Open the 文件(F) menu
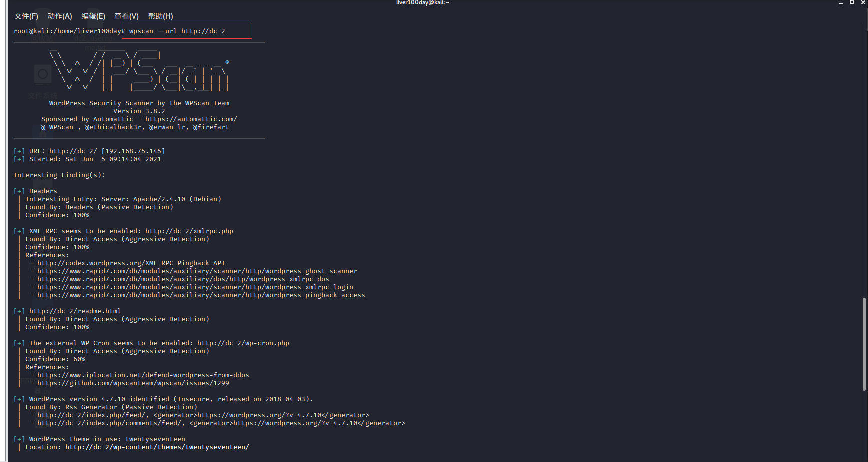Screen dimensions: 868x462 coord(26,16)
